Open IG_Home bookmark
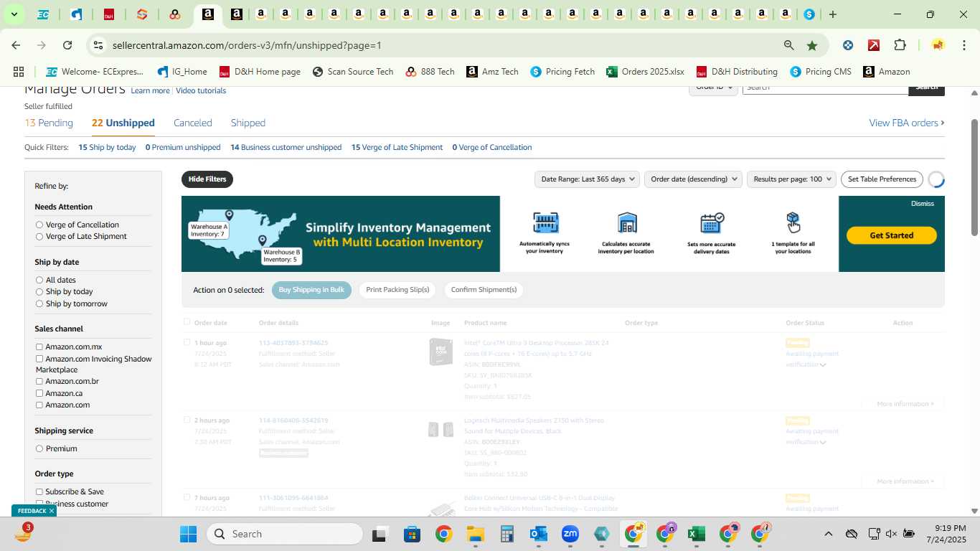 [182, 72]
